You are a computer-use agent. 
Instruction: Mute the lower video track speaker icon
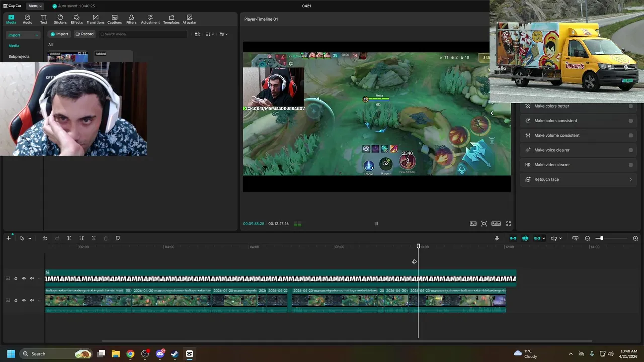(32, 300)
